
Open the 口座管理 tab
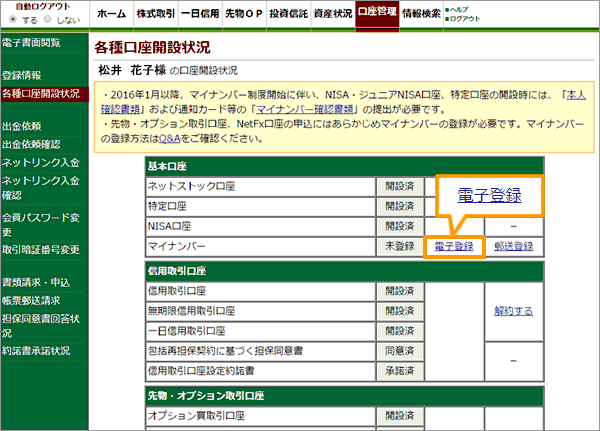pyautogui.click(x=377, y=14)
